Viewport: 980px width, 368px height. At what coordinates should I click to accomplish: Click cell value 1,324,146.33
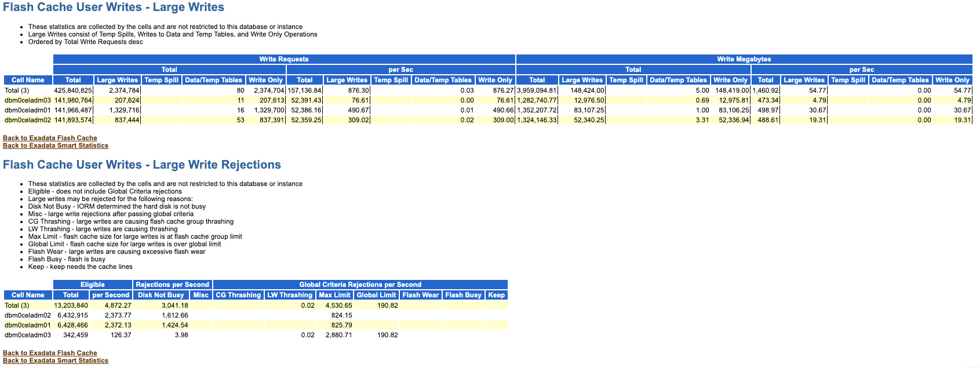coord(537,120)
